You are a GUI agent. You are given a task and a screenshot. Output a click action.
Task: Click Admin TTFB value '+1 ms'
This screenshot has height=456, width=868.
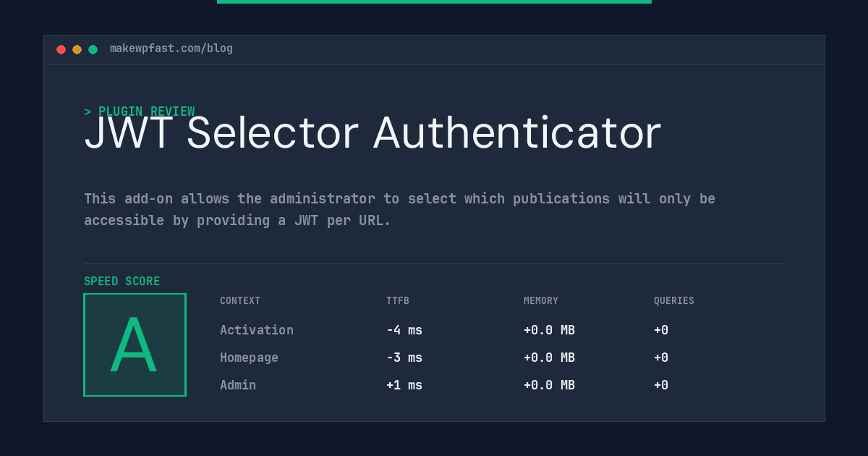[404, 385]
